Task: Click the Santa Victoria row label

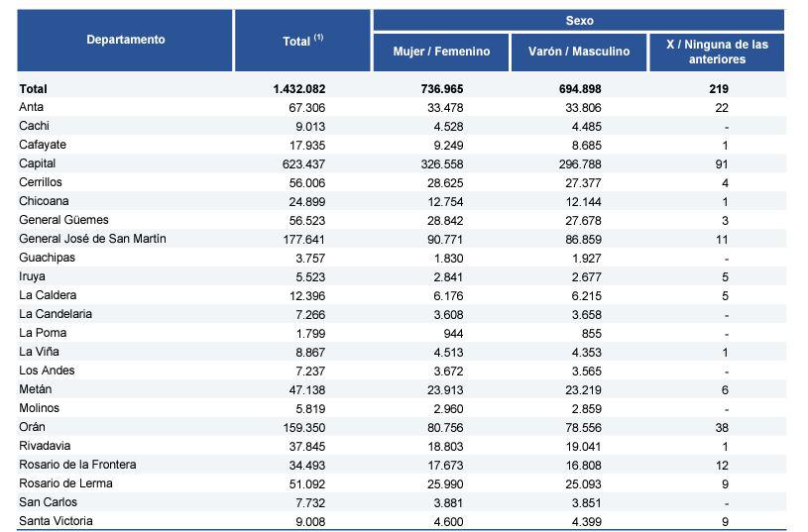Action: pyautogui.click(x=58, y=521)
